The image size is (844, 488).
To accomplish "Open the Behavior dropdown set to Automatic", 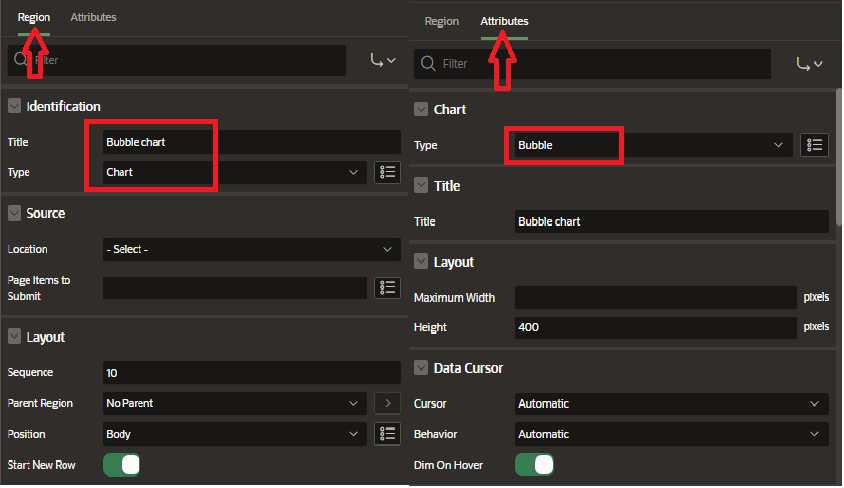I will coord(671,434).
